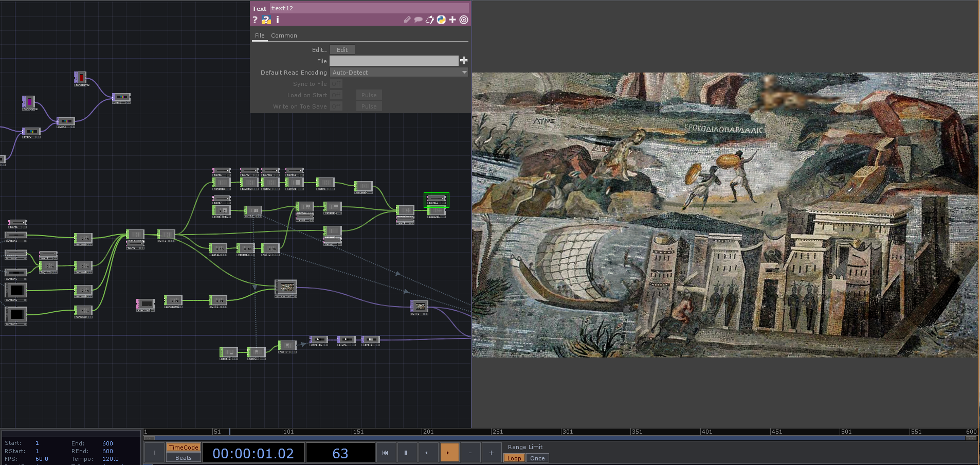Click the REnd value 600
This screenshot has height=465, width=980.
[x=107, y=451]
